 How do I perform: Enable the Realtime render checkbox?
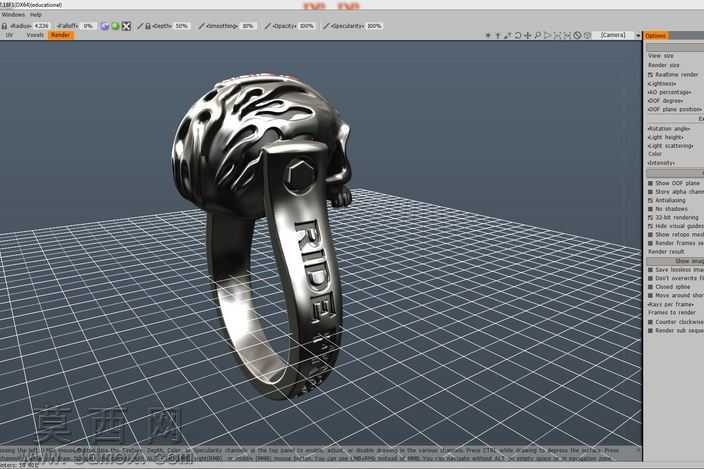651,75
